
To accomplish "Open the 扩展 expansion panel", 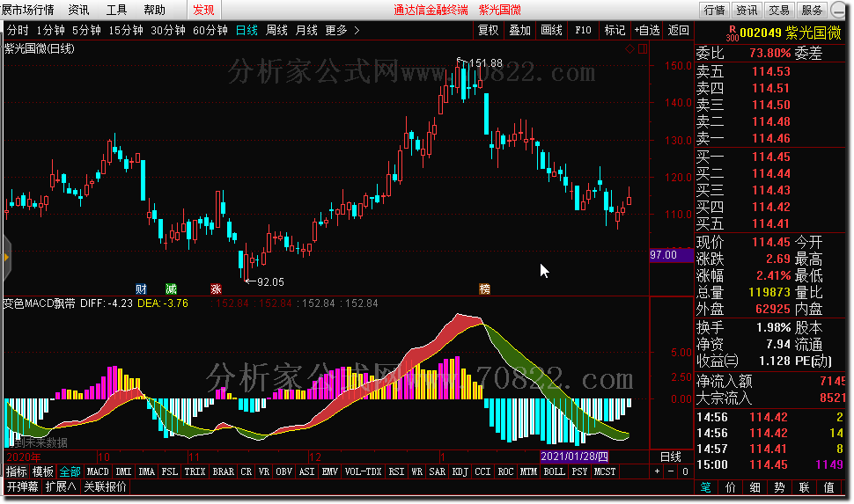I will [x=60, y=486].
